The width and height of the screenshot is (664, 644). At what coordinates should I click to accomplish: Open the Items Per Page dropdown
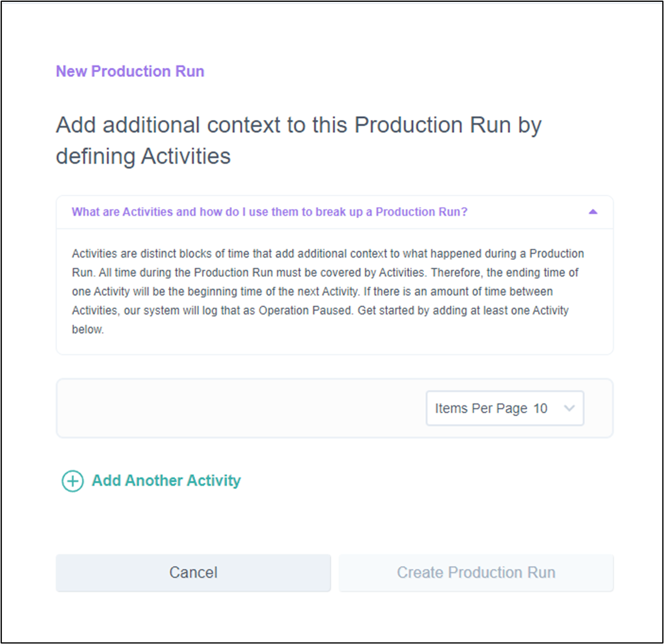(505, 408)
